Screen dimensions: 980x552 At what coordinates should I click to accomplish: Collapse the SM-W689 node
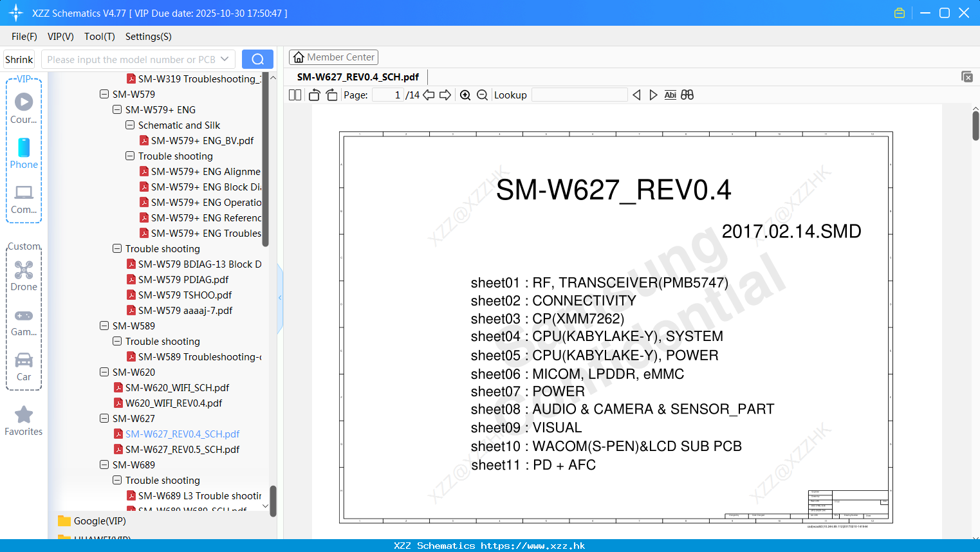click(104, 465)
